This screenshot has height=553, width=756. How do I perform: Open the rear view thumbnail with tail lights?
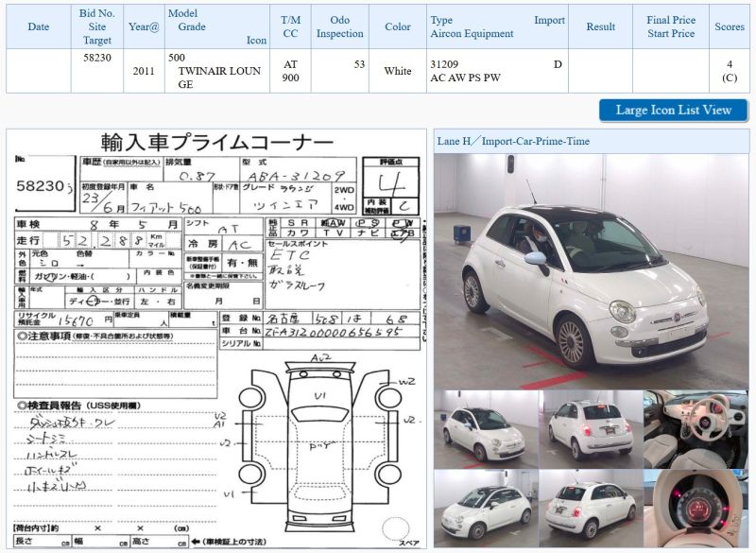tap(591, 429)
